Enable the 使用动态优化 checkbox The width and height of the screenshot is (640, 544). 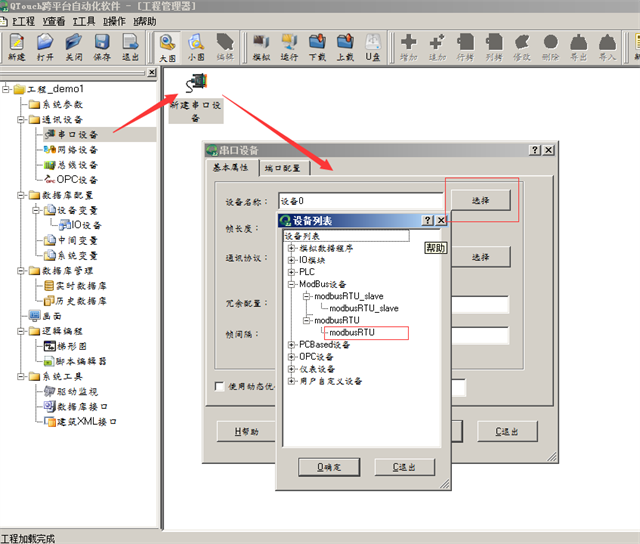click(220, 387)
